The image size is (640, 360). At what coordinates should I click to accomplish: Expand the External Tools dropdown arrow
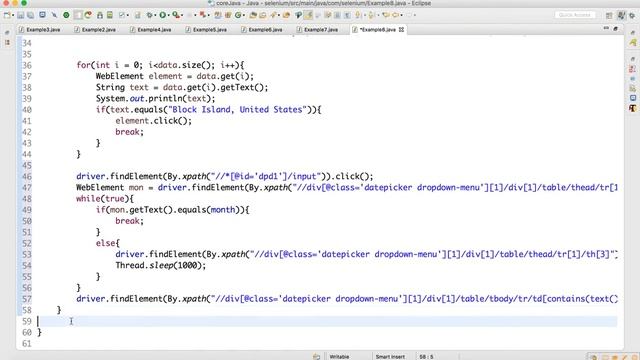pos(182,15)
